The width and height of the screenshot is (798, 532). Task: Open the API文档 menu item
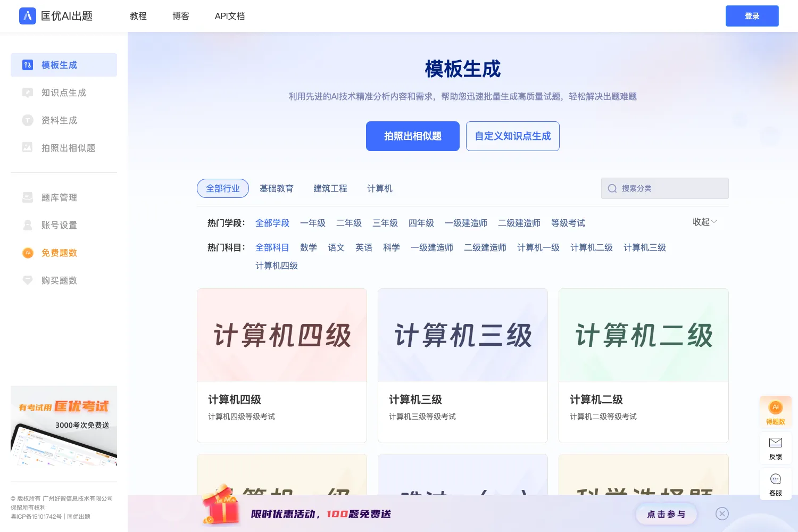click(x=230, y=16)
